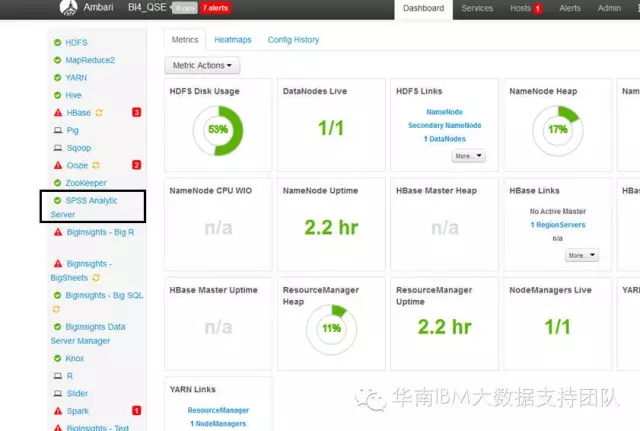The height and width of the screenshot is (431, 640).
Task: Click the Data Server Manager status icon
Action: pyautogui.click(x=58, y=327)
